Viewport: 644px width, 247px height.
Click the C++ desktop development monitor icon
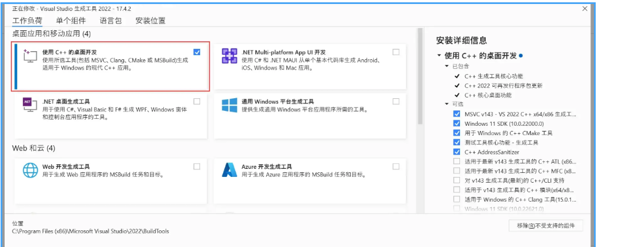point(31,57)
